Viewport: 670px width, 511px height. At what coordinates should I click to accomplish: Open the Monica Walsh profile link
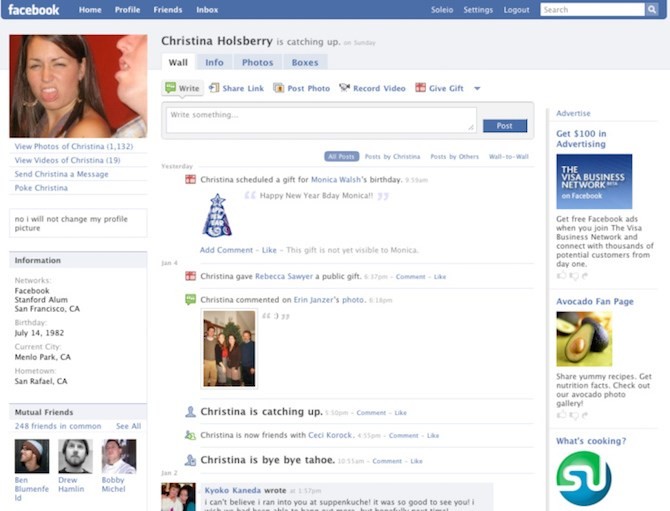[336, 179]
